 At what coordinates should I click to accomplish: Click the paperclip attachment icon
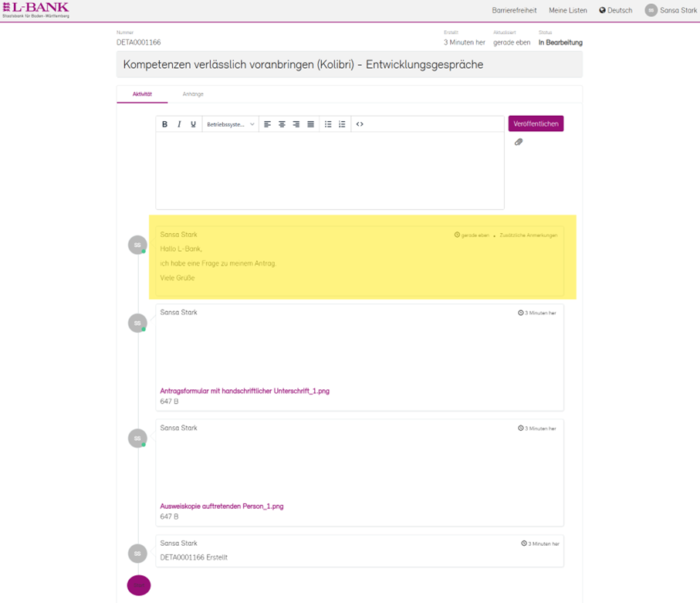(x=519, y=142)
